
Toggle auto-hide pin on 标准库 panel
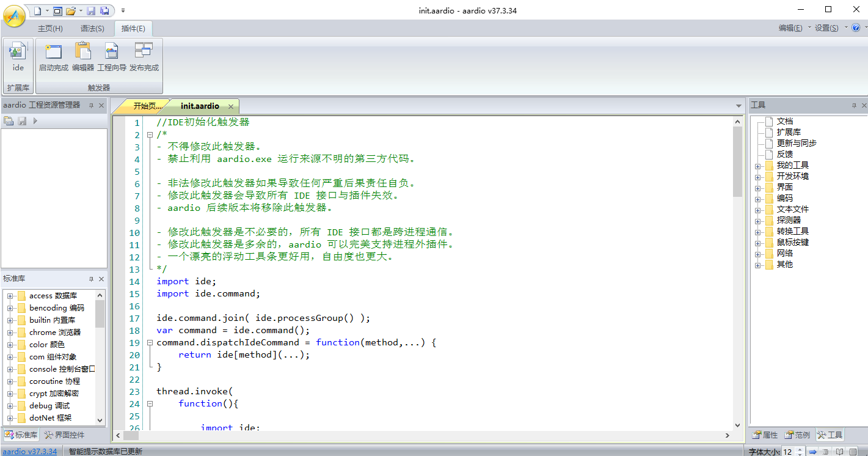click(x=91, y=279)
